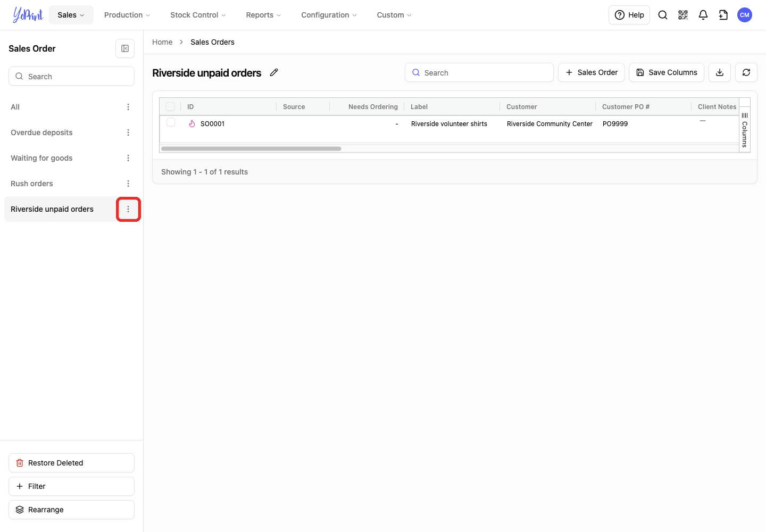Image resolution: width=766 pixels, height=532 pixels.
Task: Create a new Sales Order
Action: click(x=591, y=72)
